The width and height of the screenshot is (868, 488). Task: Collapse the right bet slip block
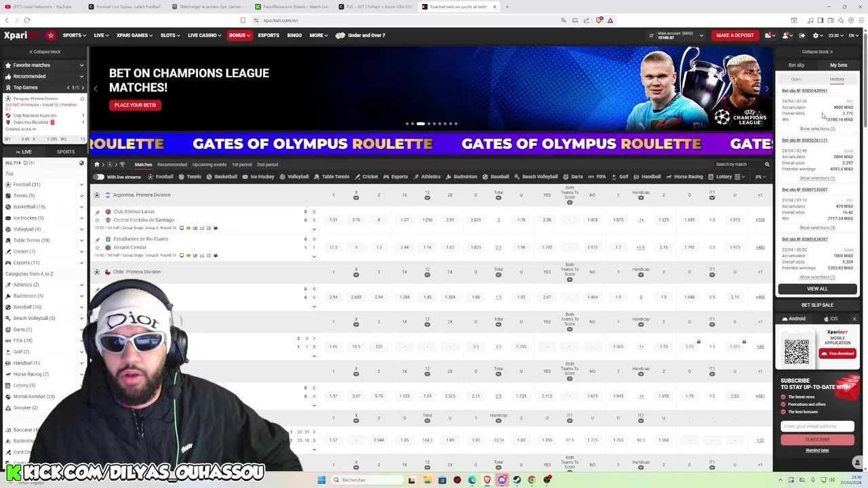pyautogui.click(x=817, y=52)
